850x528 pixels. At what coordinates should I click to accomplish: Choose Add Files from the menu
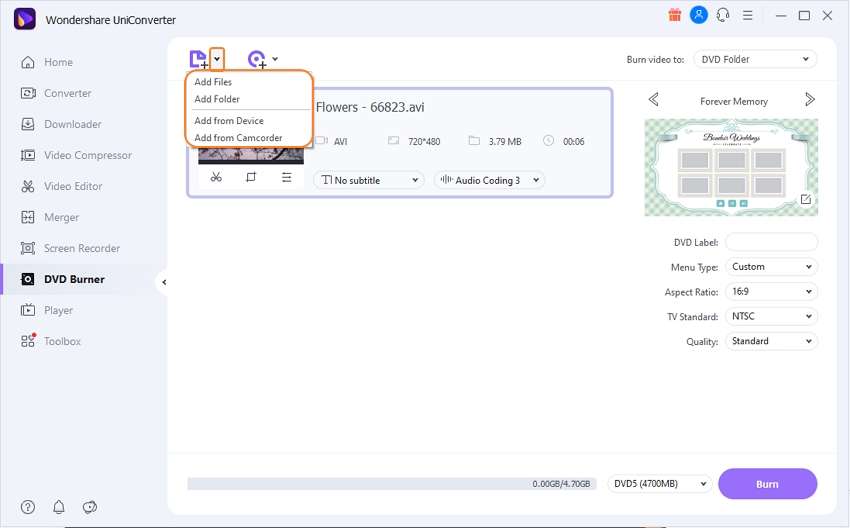click(213, 82)
